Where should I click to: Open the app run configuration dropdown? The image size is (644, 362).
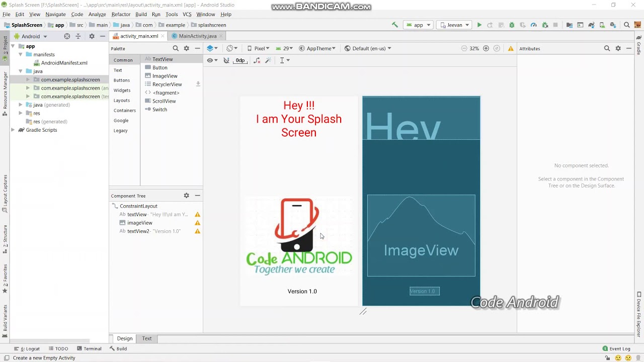419,25
